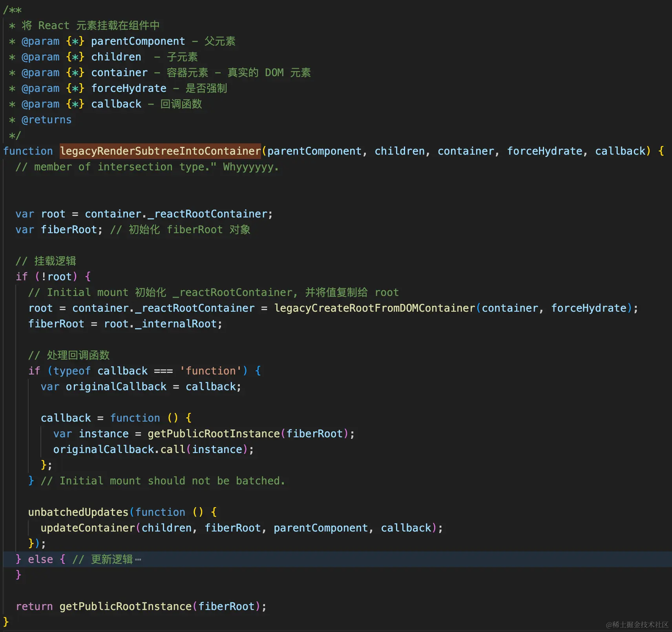Click the highlighted legacyRenderSubtreeIntoContainer function name
The width and height of the screenshot is (672, 632).
[x=160, y=151]
